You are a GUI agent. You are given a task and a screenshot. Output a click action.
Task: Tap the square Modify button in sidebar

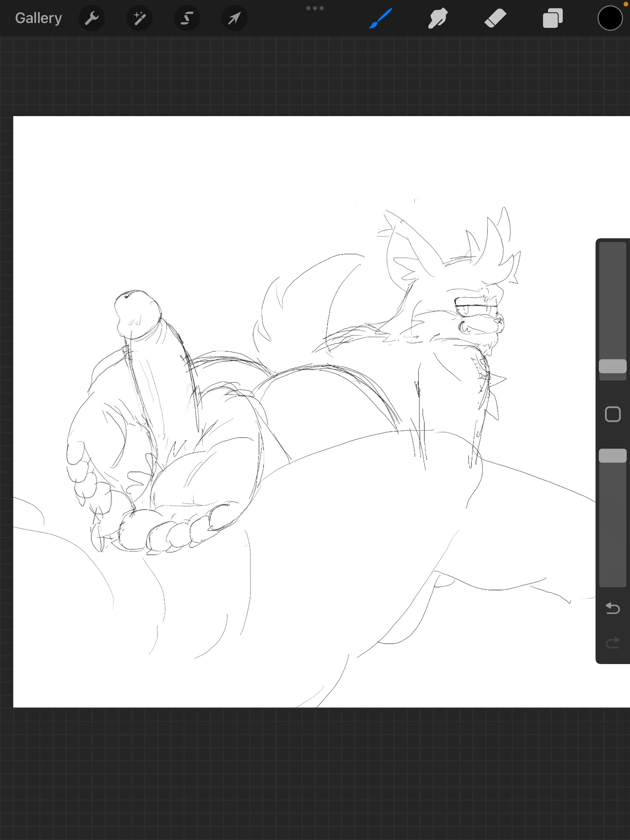tap(612, 415)
